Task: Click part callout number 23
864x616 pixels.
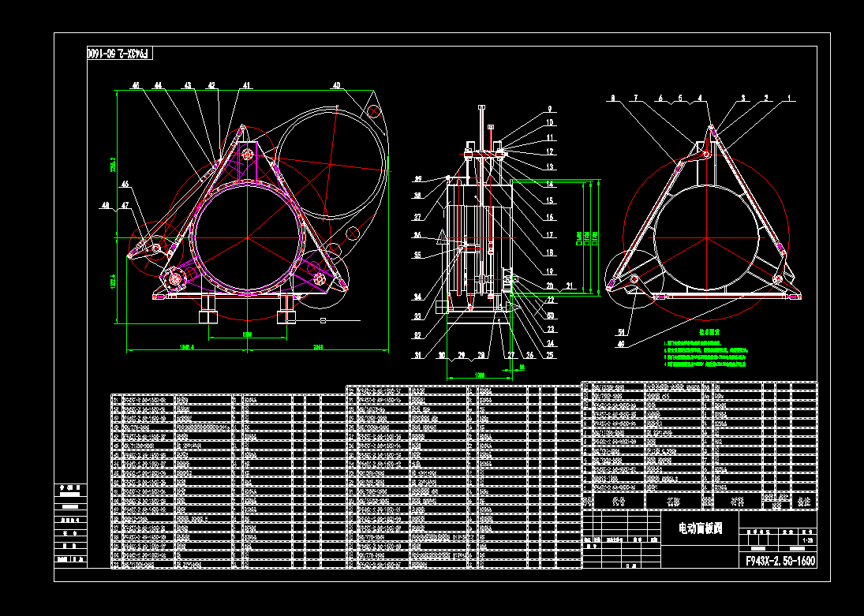Action: click(550, 330)
